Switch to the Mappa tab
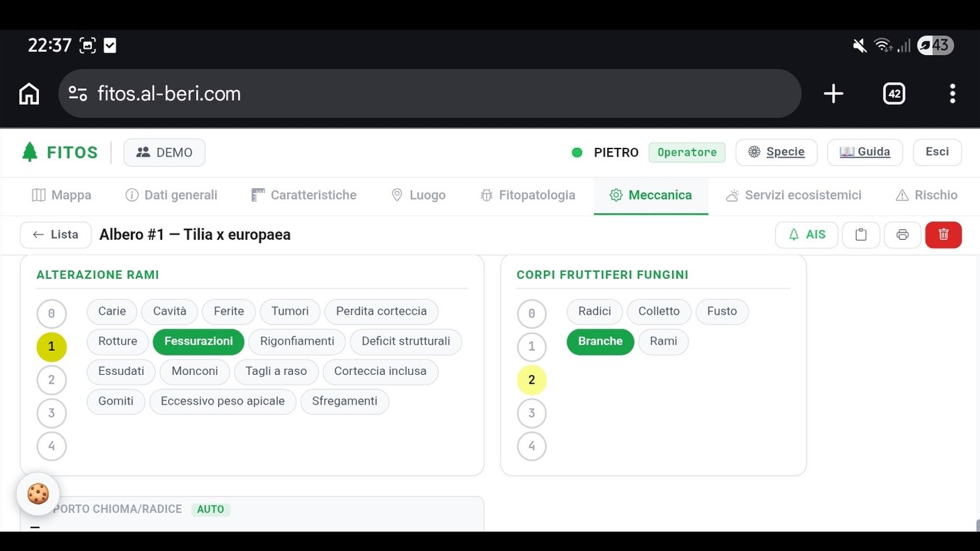The width and height of the screenshot is (980, 551). pyautogui.click(x=61, y=195)
